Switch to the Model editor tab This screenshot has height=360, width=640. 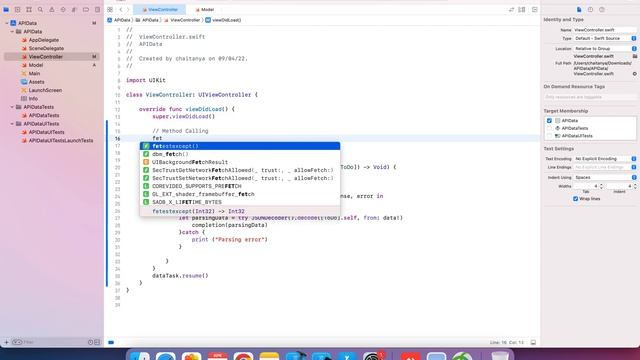coord(205,9)
